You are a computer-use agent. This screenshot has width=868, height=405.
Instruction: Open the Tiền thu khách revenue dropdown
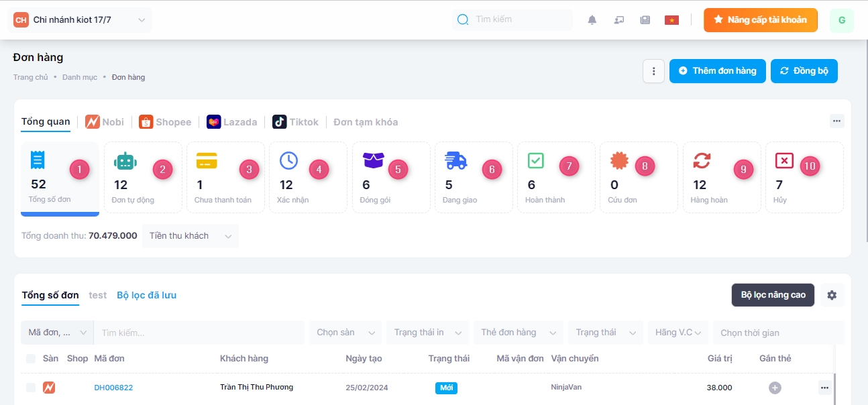point(191,236)
